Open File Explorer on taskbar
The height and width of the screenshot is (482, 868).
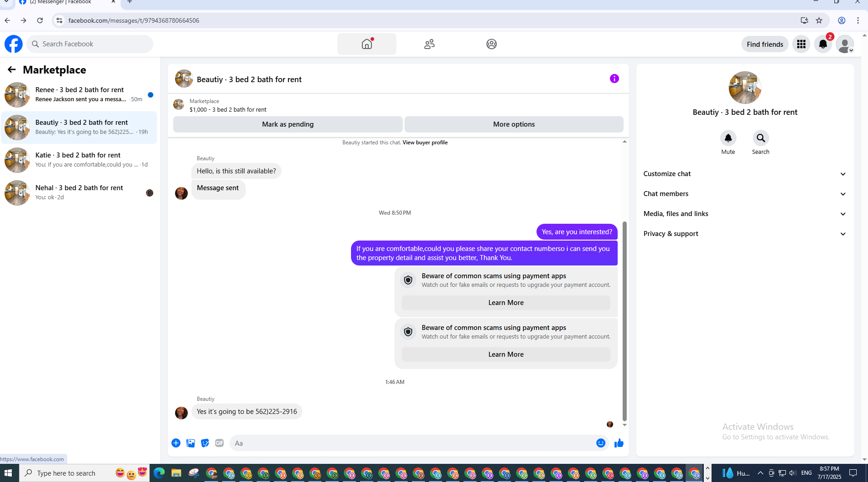pos(176,473)
